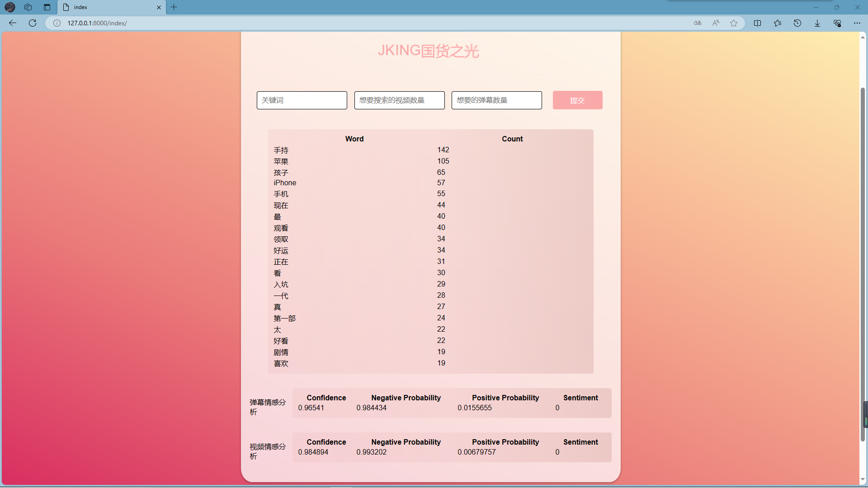
Task: Click the page vertical scrollbar thumb
Action: [x=863, y=264]
